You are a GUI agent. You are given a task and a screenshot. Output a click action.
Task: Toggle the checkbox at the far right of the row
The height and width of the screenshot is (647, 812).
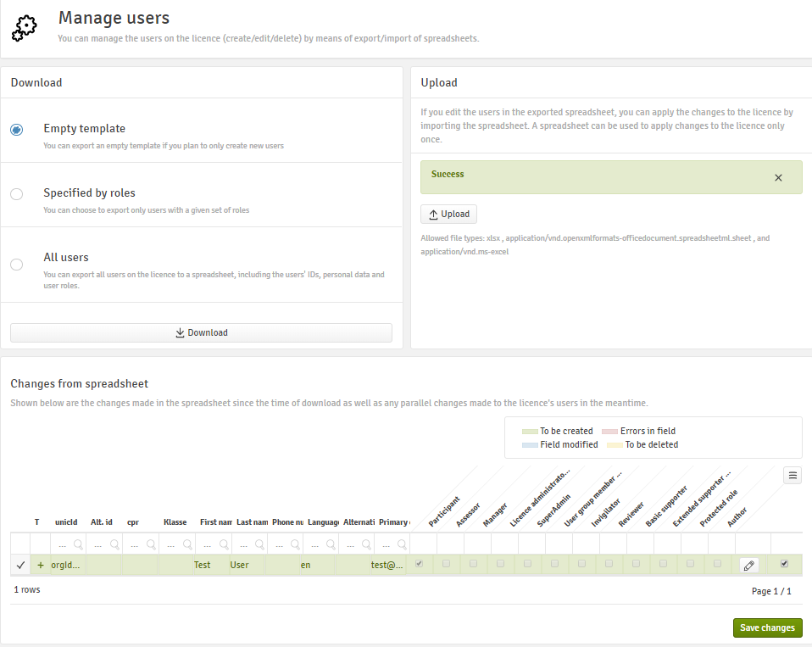784,564
